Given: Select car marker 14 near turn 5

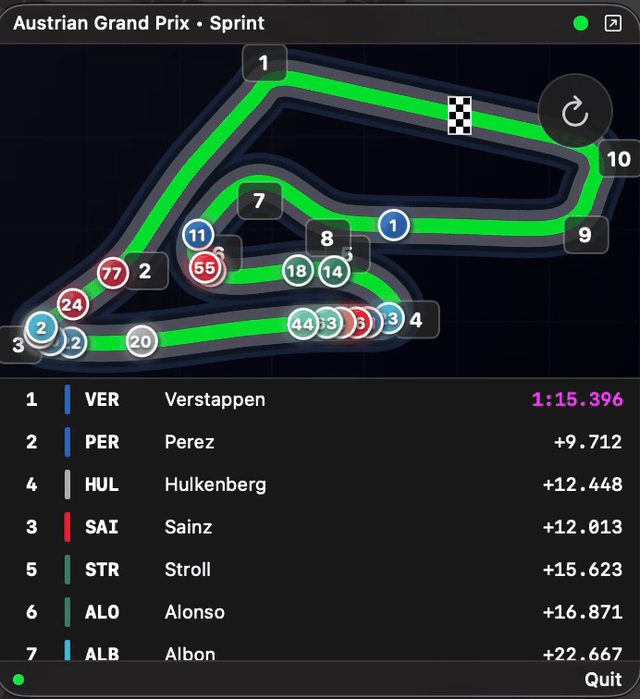Looking at the screenshot, I should point(333,271).
